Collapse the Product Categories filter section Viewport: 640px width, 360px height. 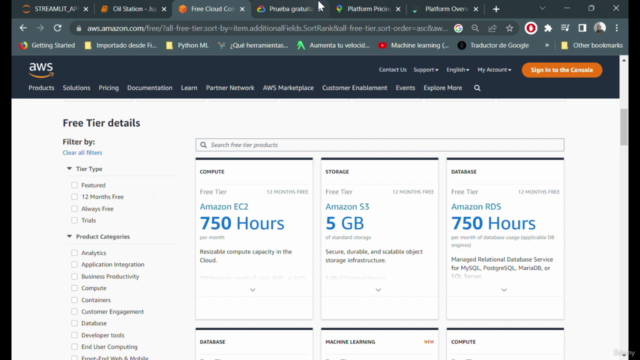pyautogui.click(x=69, y=236)
